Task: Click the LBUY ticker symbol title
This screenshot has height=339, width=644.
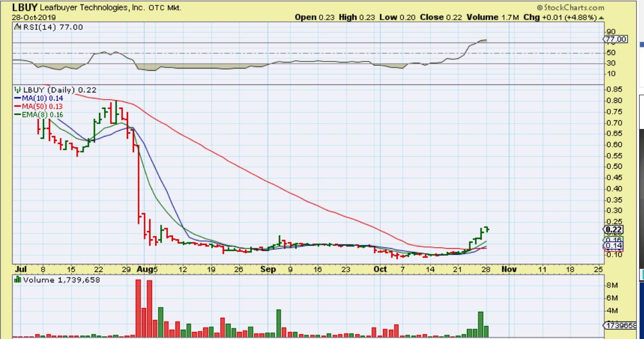Action: pyautogui.click(x=25, y=8)
